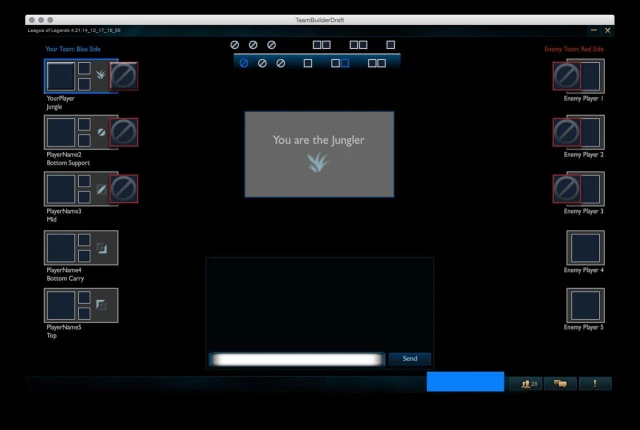Open the chat bubbles icon in the bottom bar
The image size is (640, 430).
(x=560, y=383)
